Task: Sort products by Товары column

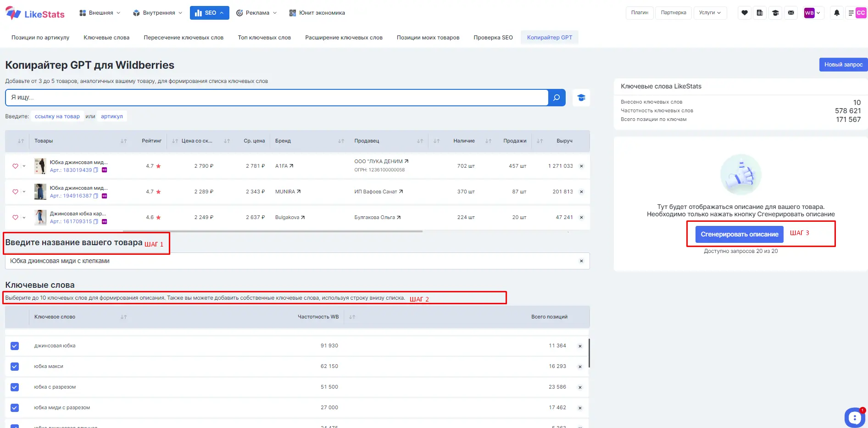Action: (x=123, y=141)
